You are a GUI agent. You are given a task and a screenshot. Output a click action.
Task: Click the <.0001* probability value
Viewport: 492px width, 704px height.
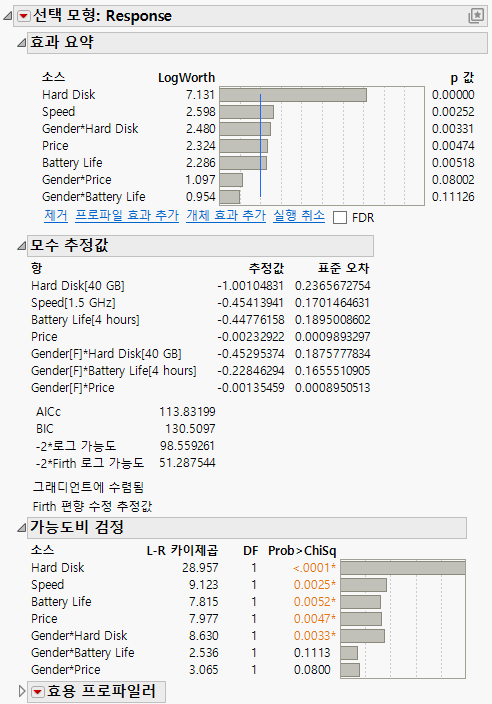tap(315, 568)
